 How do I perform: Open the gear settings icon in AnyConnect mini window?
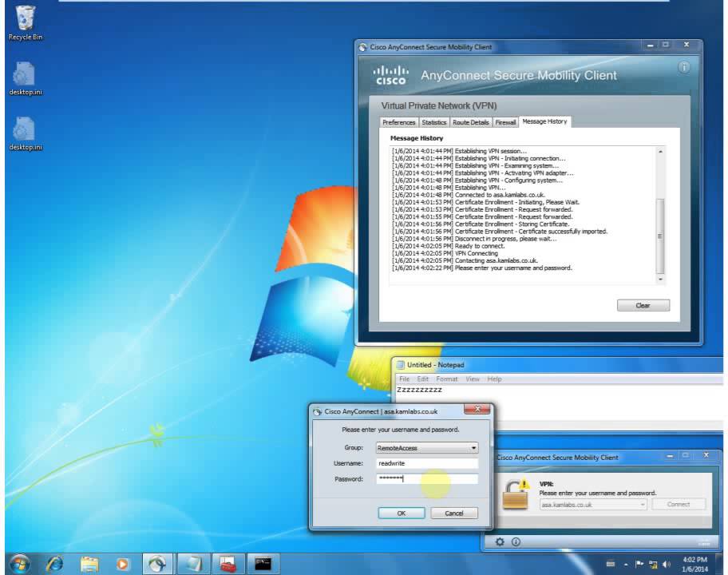coord(500,541)
